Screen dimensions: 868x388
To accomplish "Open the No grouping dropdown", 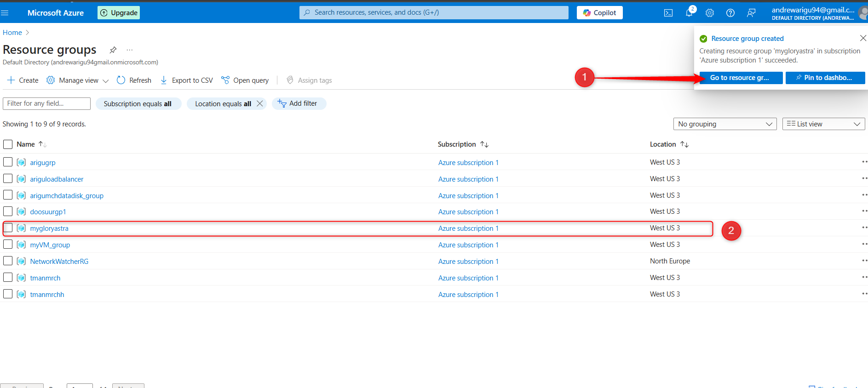I will [x=725, y=124].
